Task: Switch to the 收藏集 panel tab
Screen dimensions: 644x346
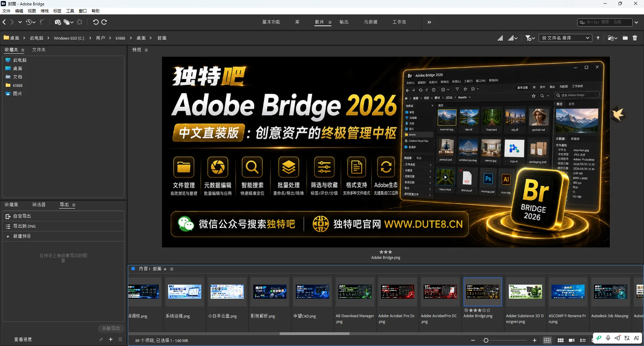Action: (x=11, y=205)
